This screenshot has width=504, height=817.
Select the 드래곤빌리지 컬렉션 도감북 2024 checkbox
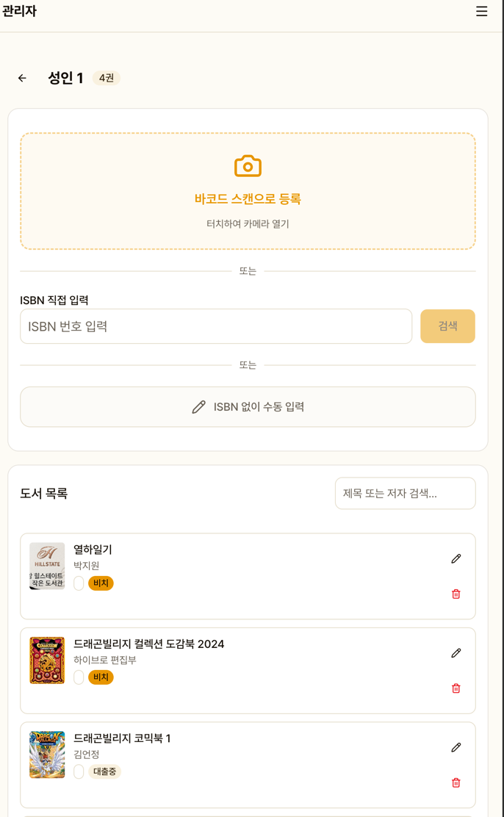pyautogui.click(x=79, y=677)
